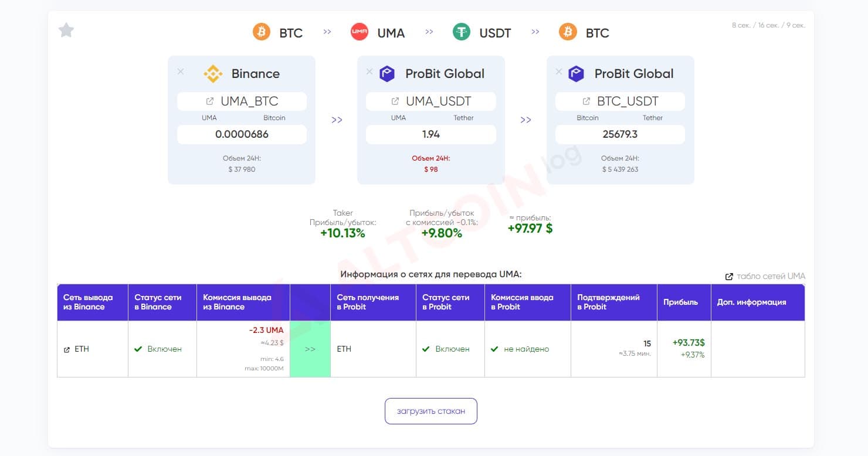Remove the last ProBit Global card with its X

(559, 72)
